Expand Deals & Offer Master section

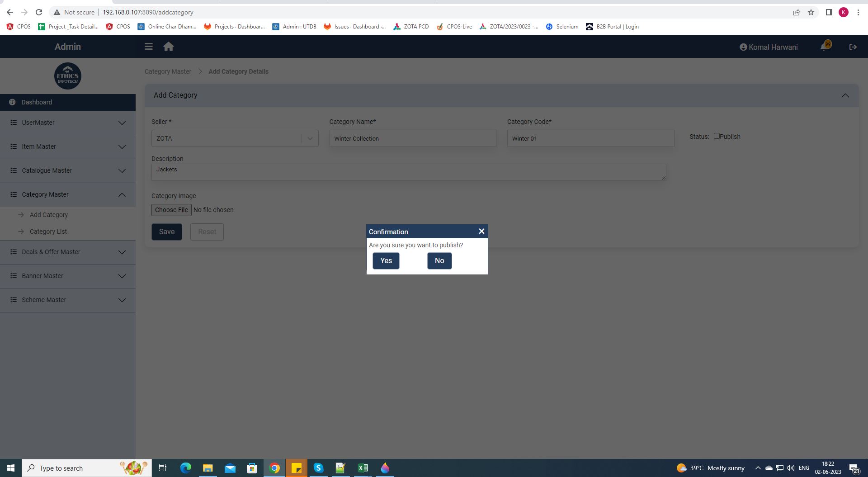(x=68, y=252)
